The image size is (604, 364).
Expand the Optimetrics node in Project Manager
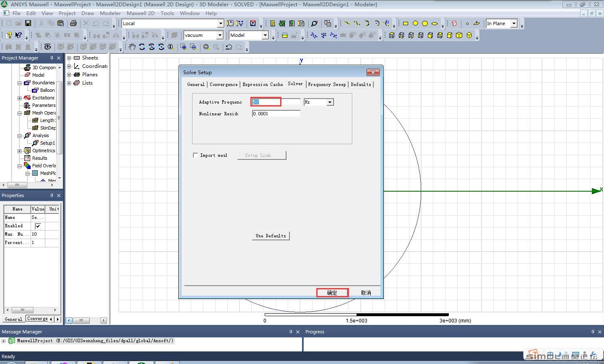click(x=20, y=151)
